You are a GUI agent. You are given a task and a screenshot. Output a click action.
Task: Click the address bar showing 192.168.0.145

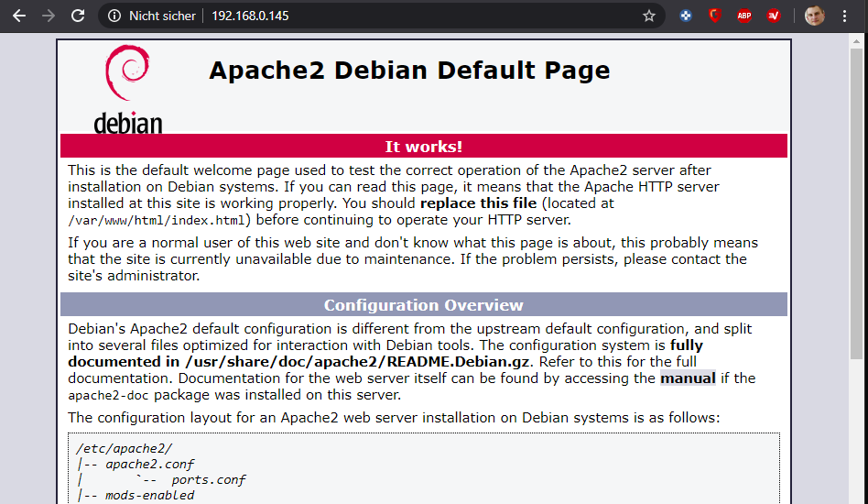pos(366,16)
